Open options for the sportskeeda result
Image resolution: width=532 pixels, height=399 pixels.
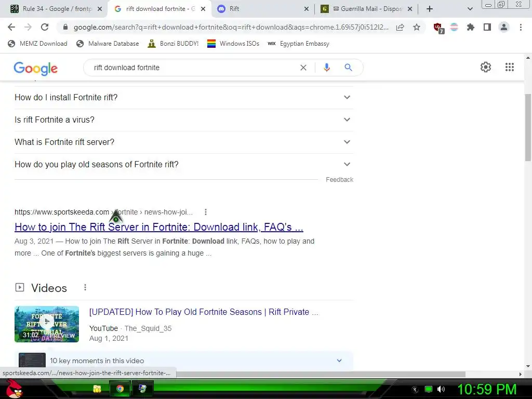206,212
